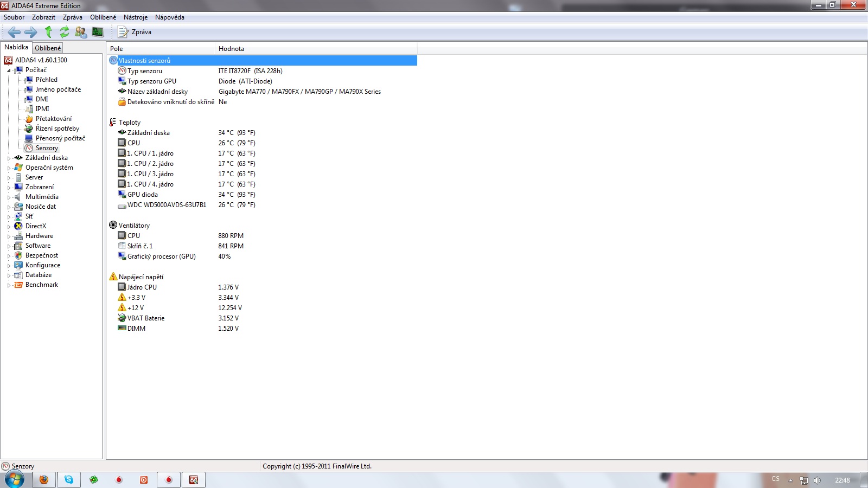Click the Hodnota column header
This screenshot has height=488, width=868.
[316, 49]
